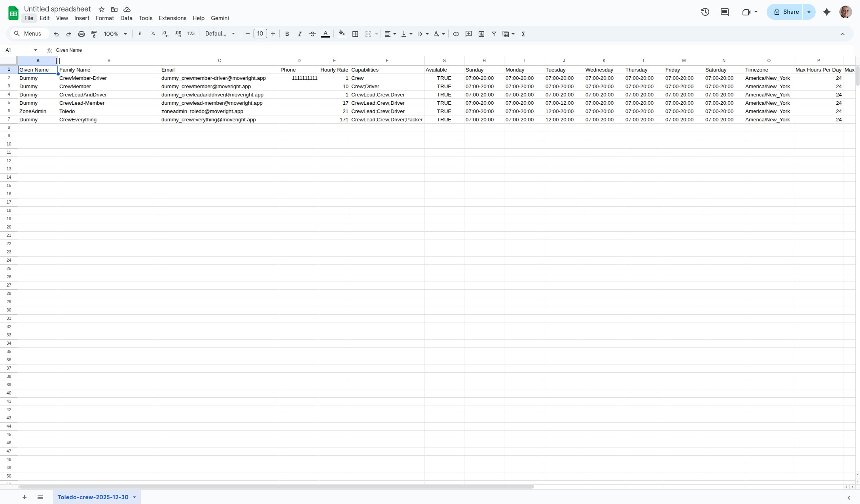
Task: Open the Gemini sparkle icon
Action: [827, 12]
